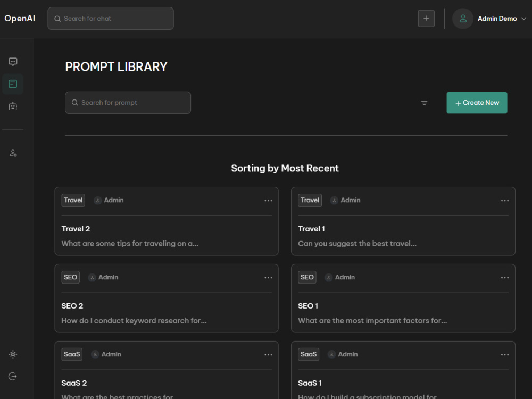
Task: Expand the Admin Demo account dropdown
Action: point(523,19)
